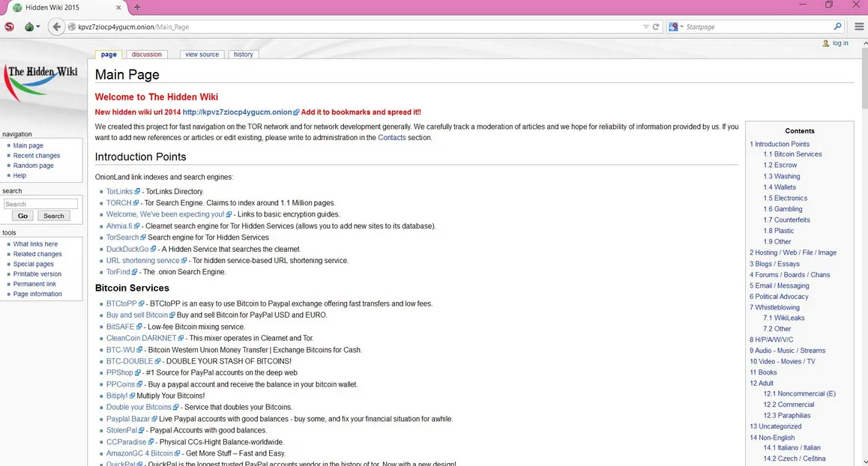Open the TorLinks directory link
This screenshot has width=868, height=466.
click(x=120, y=192)
